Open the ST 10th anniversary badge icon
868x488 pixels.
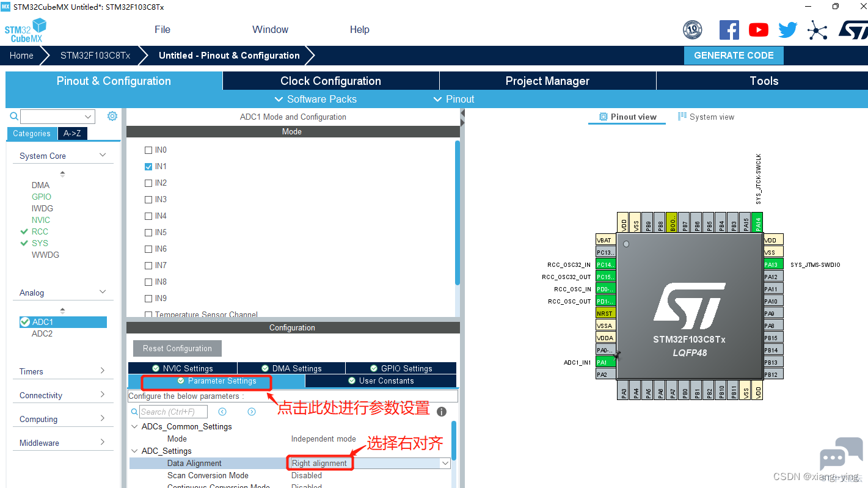[x=692, y=29]
